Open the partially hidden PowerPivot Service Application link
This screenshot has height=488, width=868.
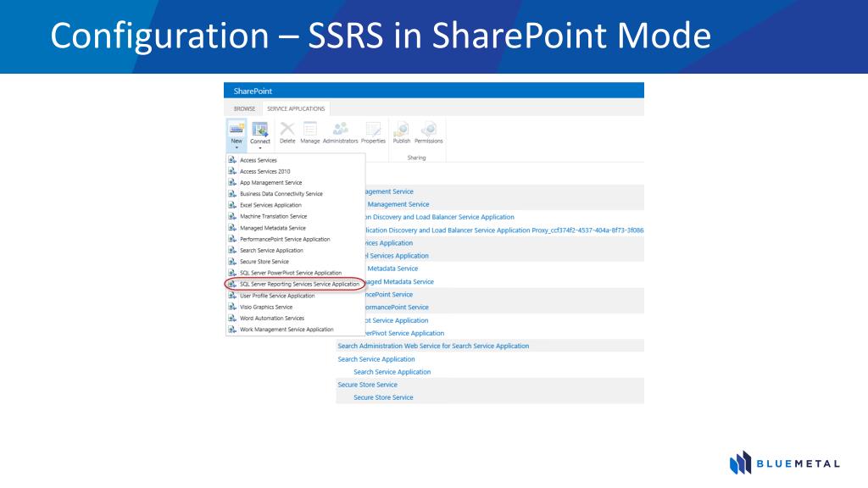coord(404,333)
